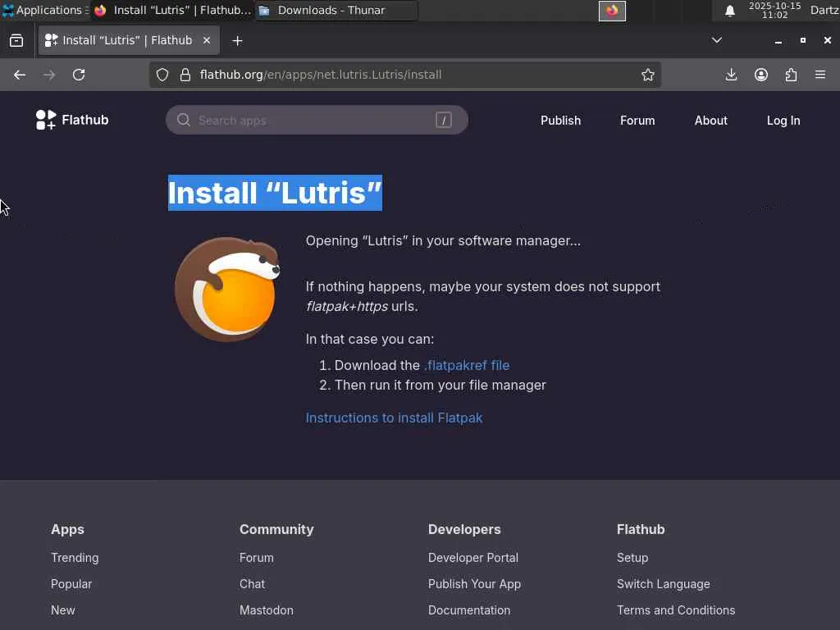
Task: Click the forward navigation arrow
Action: pyautogui.click(x=49, y=75)
